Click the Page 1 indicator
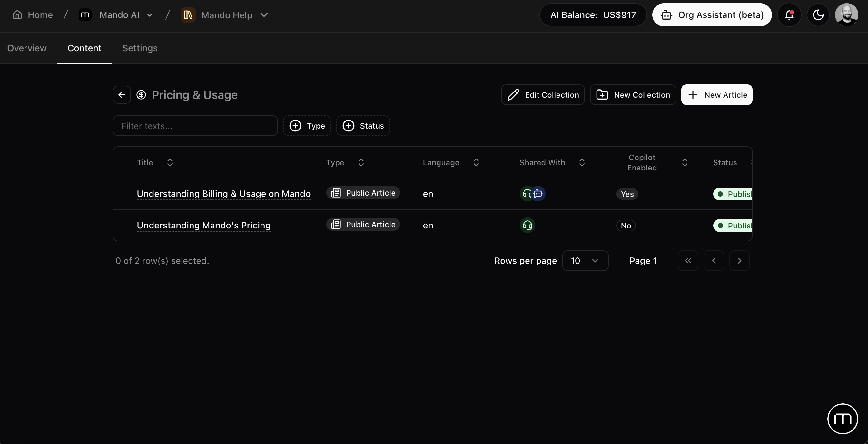The image size is (868, 444). (643, 261)
